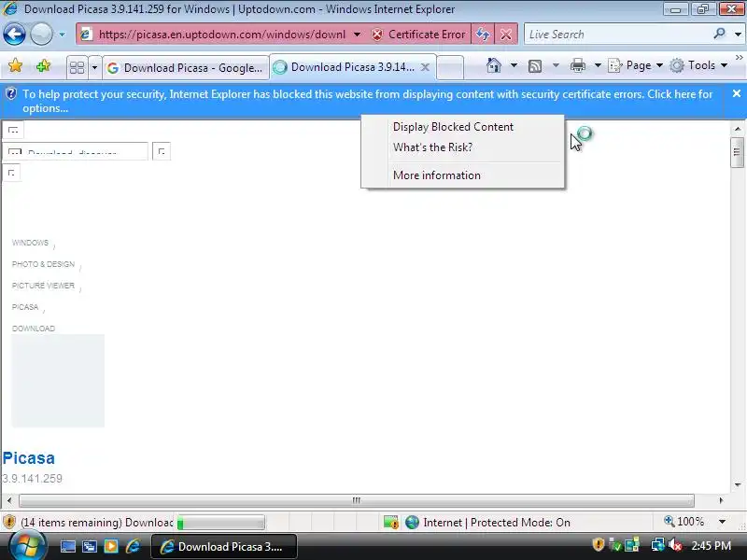Choose Display Blocked Content

(453, 127)
